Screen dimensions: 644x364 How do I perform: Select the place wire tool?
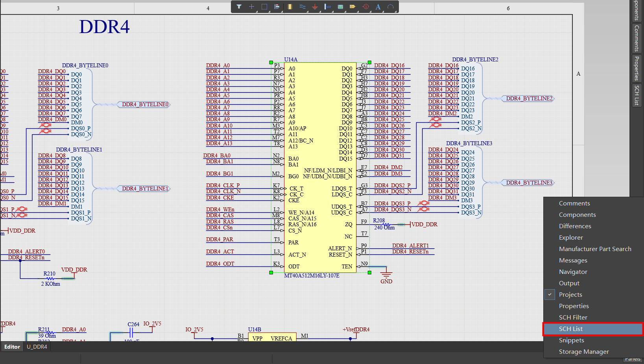(x=302, y=7)
